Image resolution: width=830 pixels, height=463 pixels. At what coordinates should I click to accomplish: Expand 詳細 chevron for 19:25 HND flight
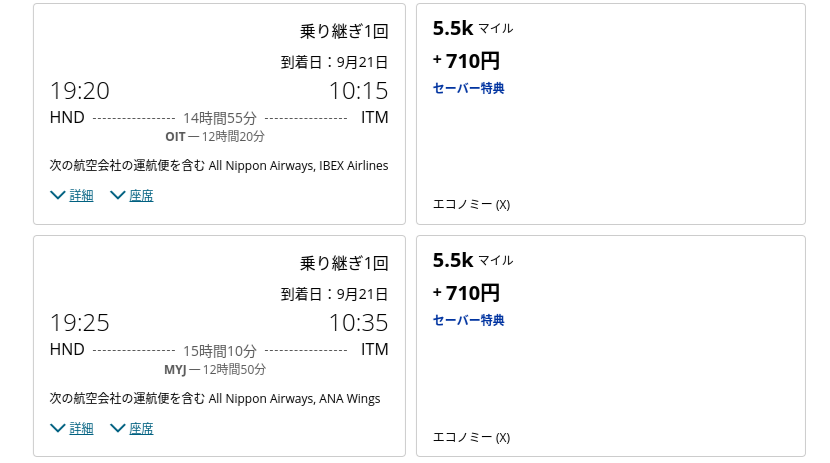click(x=58, y=428)
